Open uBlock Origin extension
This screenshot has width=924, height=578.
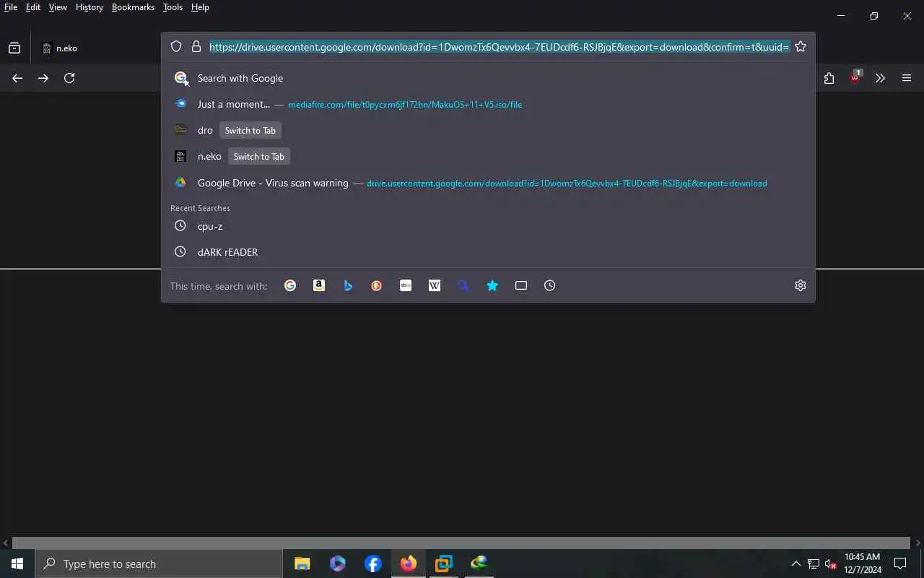[x=855, y=77]
